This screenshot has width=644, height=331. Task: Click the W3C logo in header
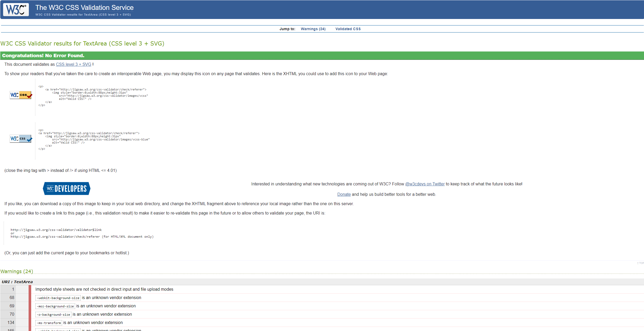(x=16, y=10)
